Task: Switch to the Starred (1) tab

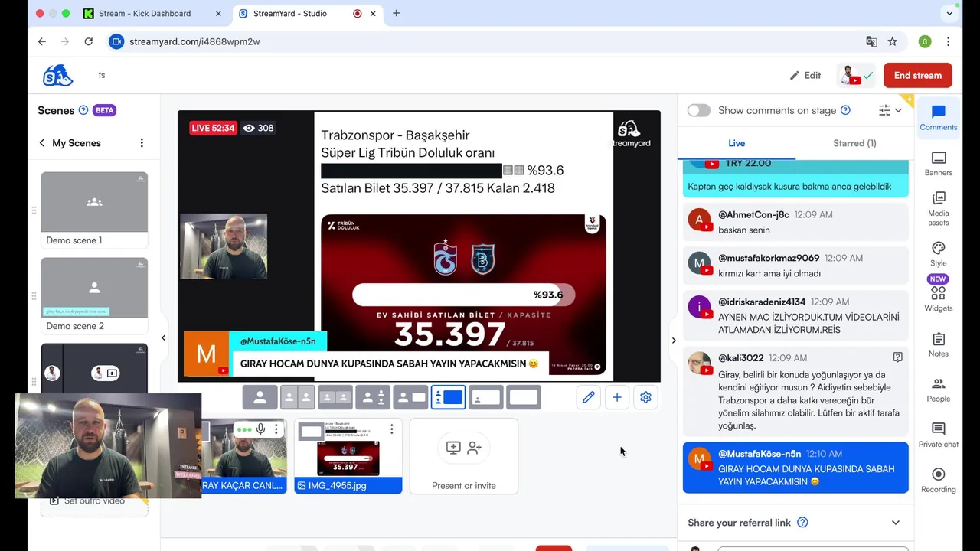Action: (x=854, y=143)
